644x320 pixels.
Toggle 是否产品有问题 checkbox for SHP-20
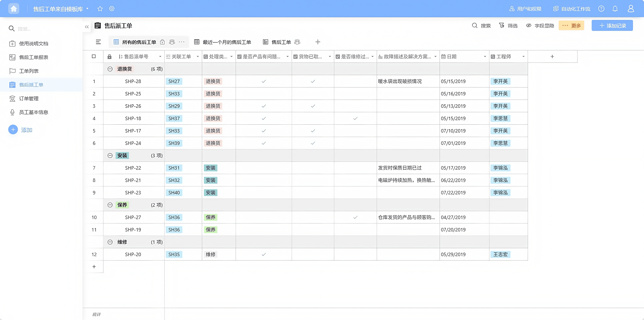click(x=263, y=254)
